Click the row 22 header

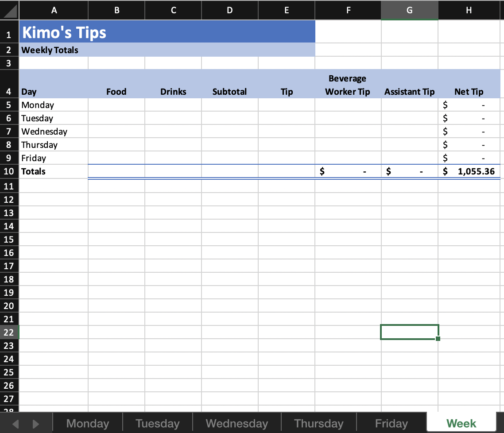point(9,332)
